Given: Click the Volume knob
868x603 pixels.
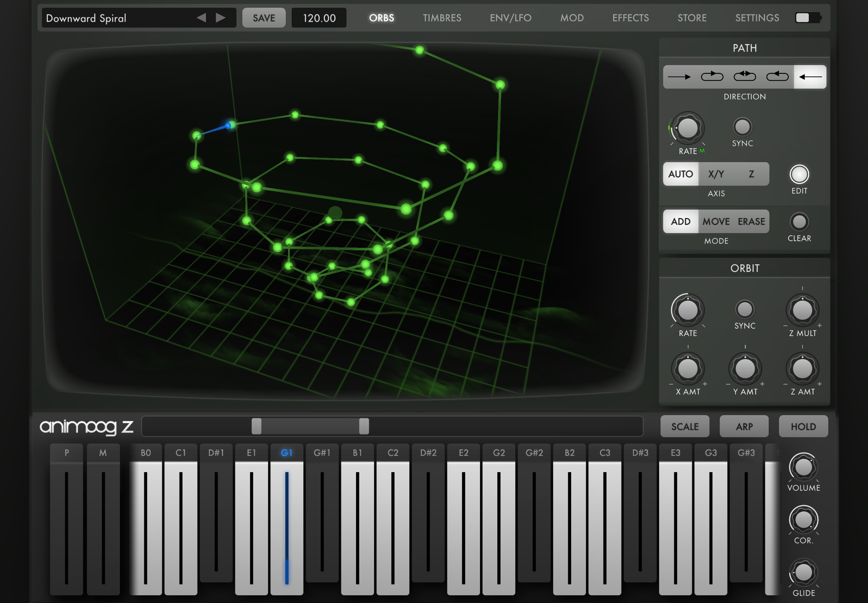Looking at the screenshot, I should 803,467.
